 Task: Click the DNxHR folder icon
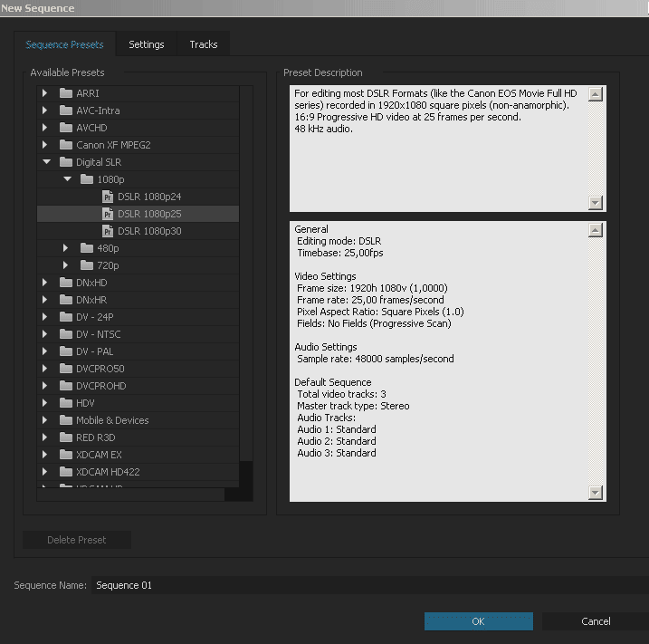[66, 300]
